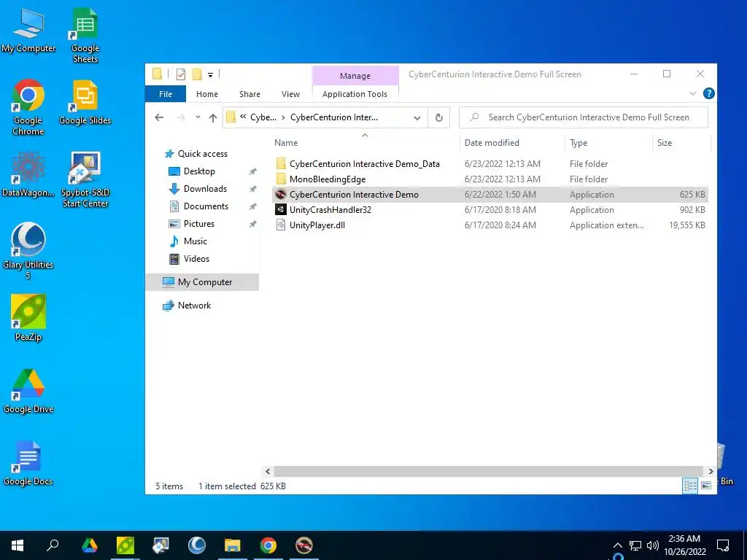The width and height of the screenshot is (747, 560).
Task: Go up one folder level arrow
Action: coord(213,117)
